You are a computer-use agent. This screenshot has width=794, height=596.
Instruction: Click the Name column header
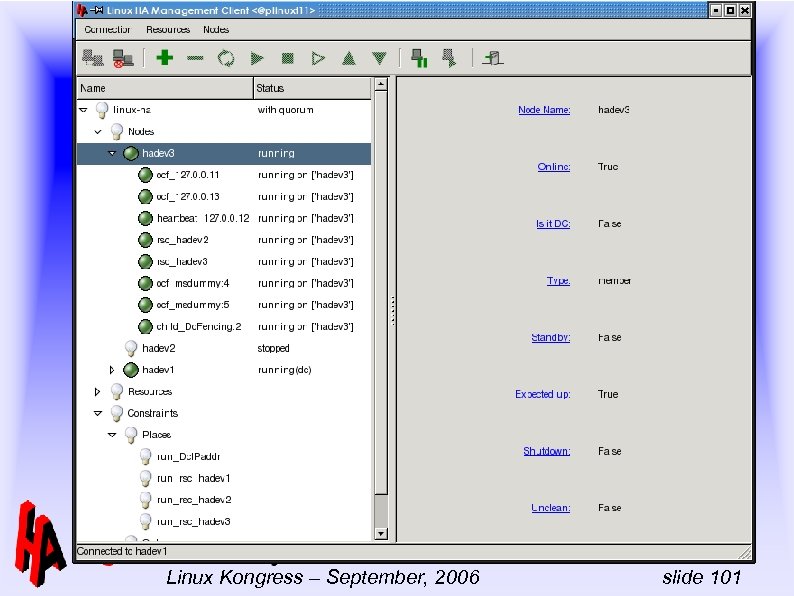point(165,88)
